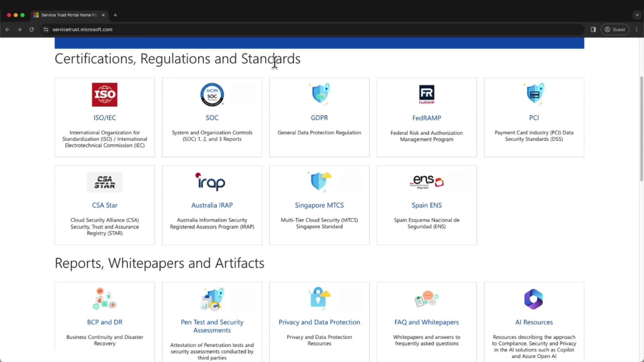Open the FAQ and Whitepapers link
The height and width of the screenshot is (362, 644).
(426, 322)
